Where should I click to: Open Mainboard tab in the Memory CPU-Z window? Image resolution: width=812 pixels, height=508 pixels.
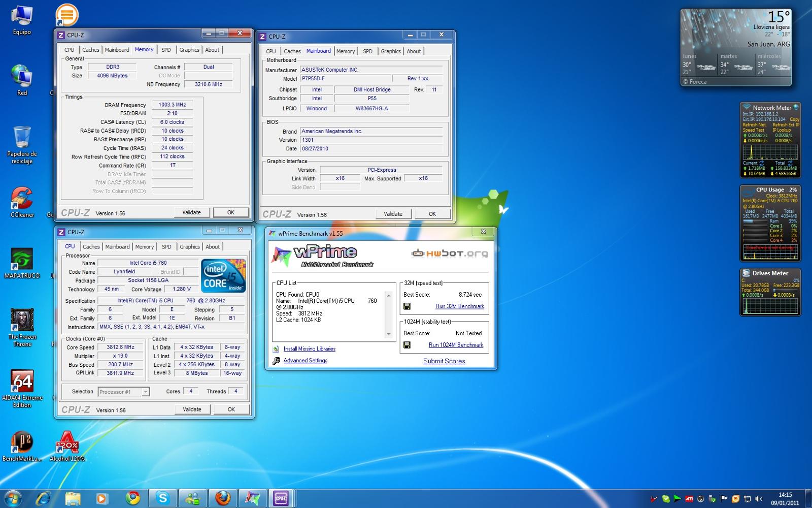117,50
